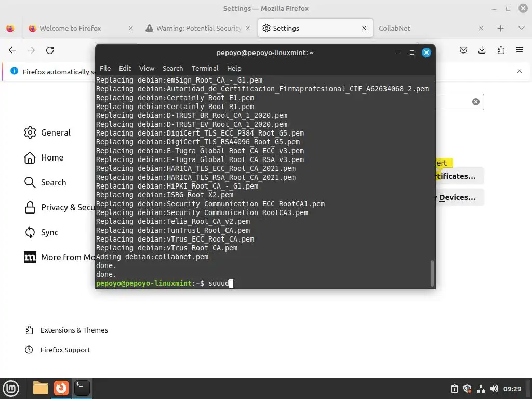This screenshot has height=399, width=532.
Task: Close the terminal window with blue button
Action: coord(427,52)
